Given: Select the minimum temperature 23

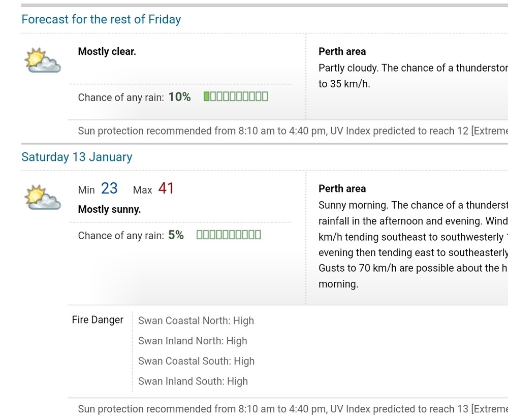Looking at the screenshot, I should pyautogui.click(x=109, y=188).
